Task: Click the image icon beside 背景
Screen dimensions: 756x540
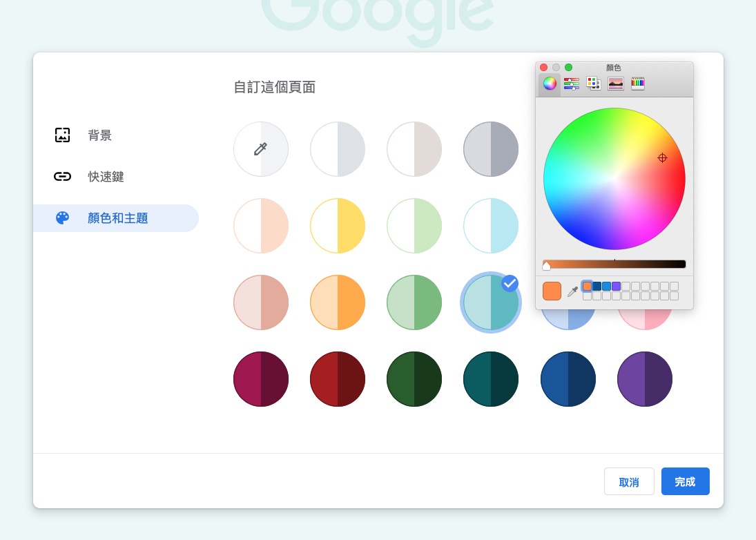Action: point(62,135)
